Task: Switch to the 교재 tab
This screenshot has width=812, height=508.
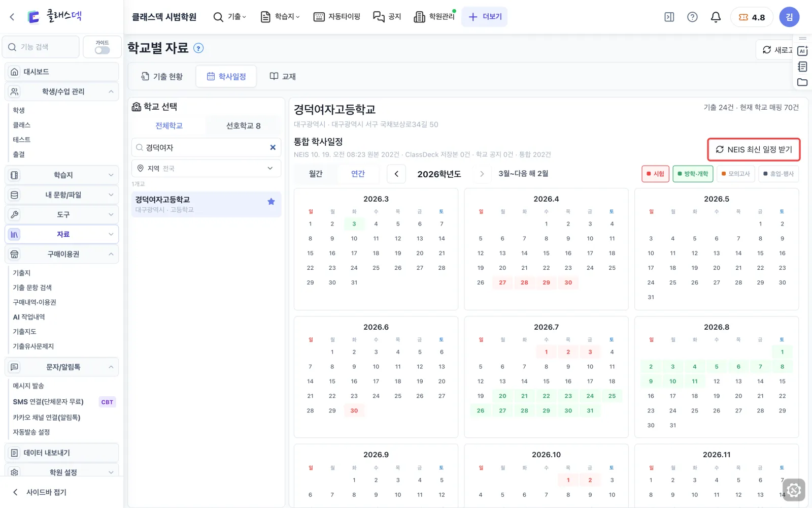Action: pyautogui.click(x=283, y=76)
